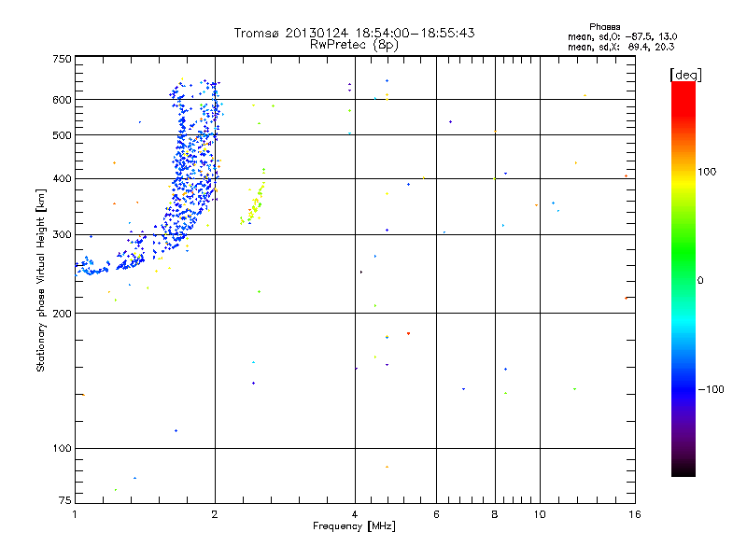
Task: Click the '75' y-axis tick label
Action: point(65,500)
